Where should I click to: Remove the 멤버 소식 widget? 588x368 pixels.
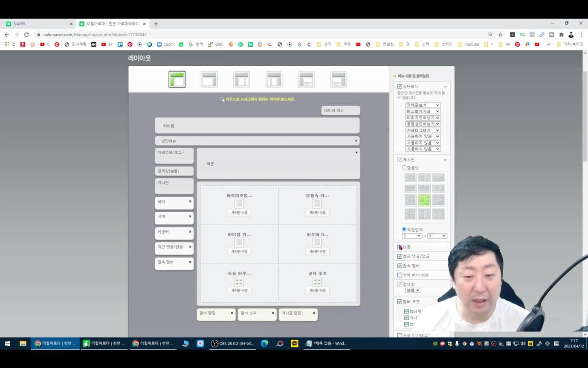(x=273, y=313)
